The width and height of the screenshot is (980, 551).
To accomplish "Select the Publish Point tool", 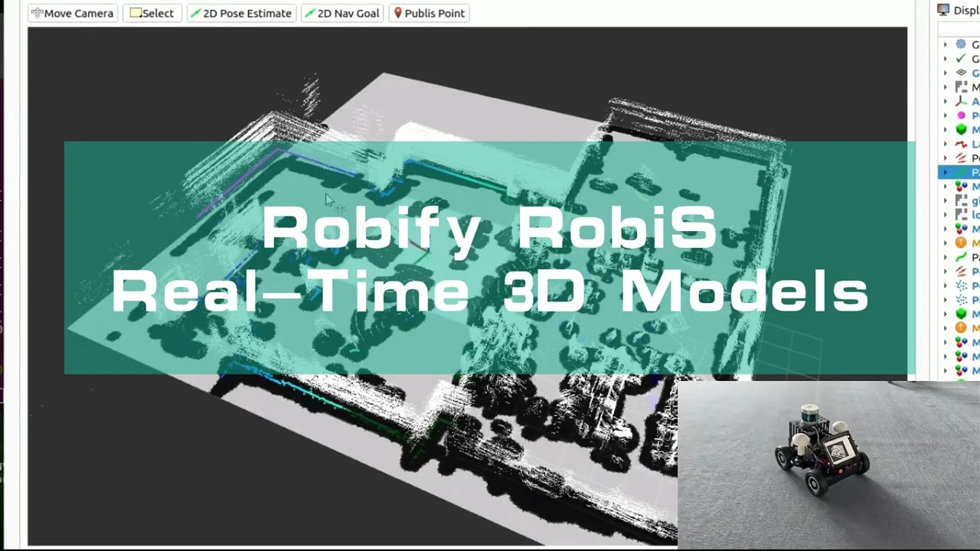I will (x=429, y=13).
